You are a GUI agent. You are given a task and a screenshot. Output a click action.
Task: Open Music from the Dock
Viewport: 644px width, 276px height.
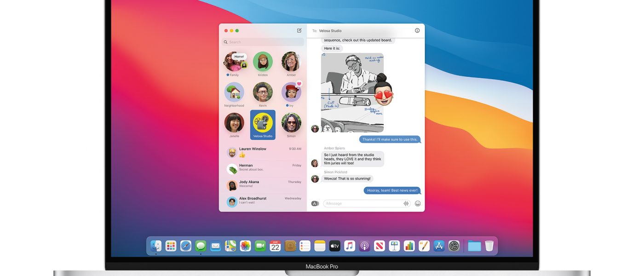[350, 246]
